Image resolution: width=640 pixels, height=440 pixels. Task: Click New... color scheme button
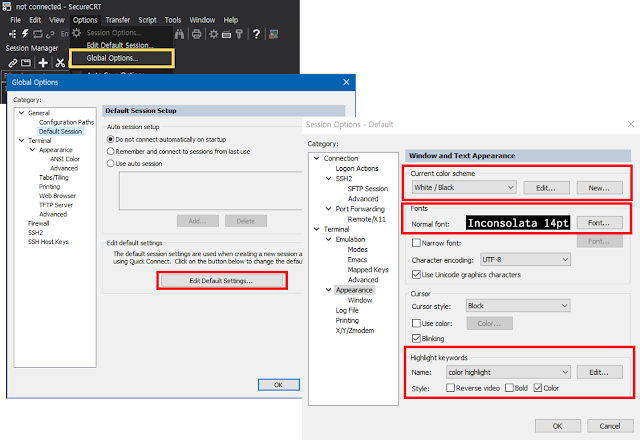click(x=599, y=188)
